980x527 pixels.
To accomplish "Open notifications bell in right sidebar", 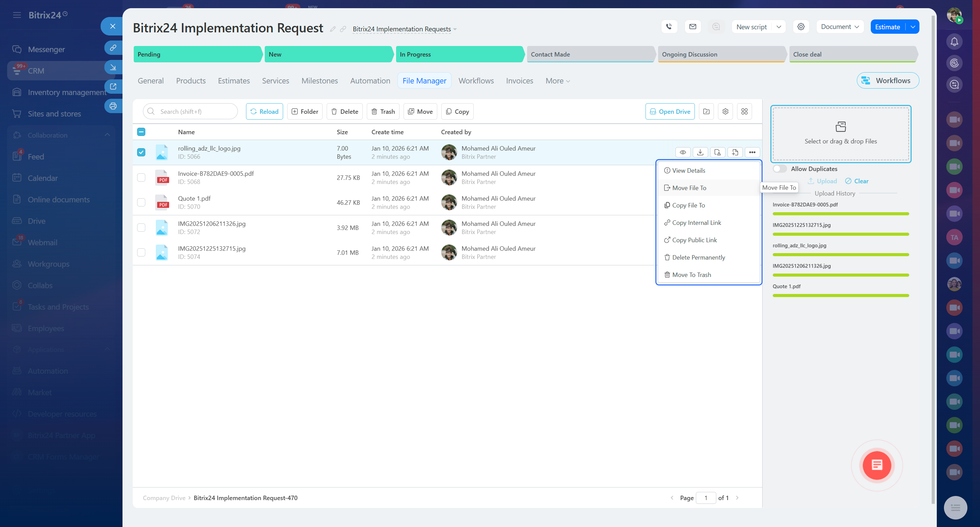I will (x=954, y=42).
